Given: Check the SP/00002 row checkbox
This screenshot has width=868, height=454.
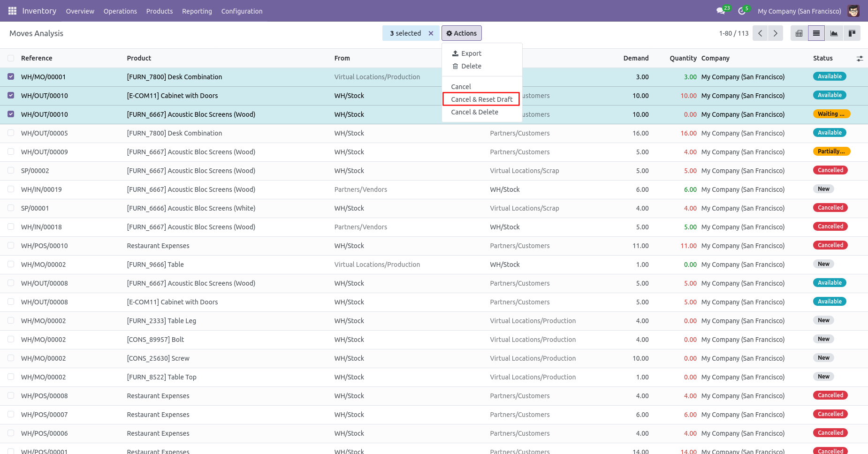Looking at the screenshot, I should click(11, 170).
